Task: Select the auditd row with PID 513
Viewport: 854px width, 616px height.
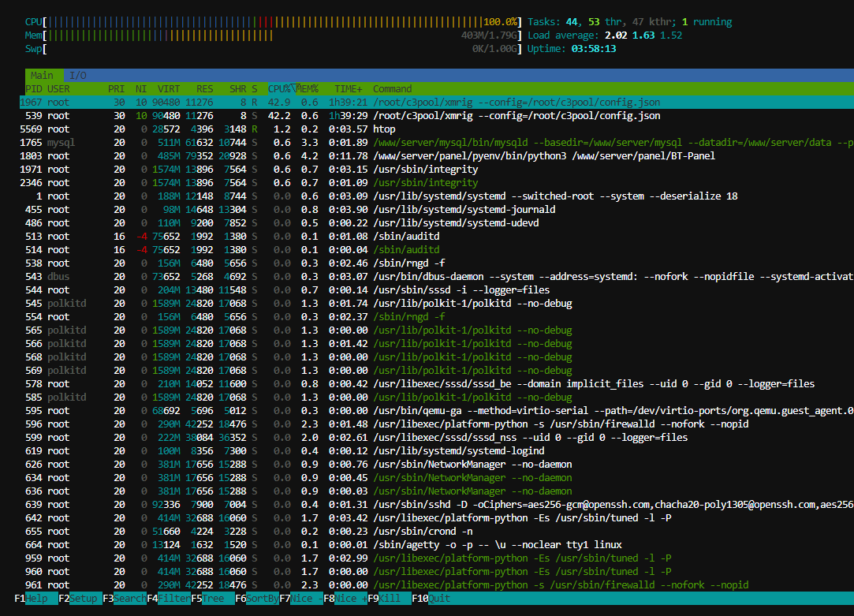Action: (437, 237)
